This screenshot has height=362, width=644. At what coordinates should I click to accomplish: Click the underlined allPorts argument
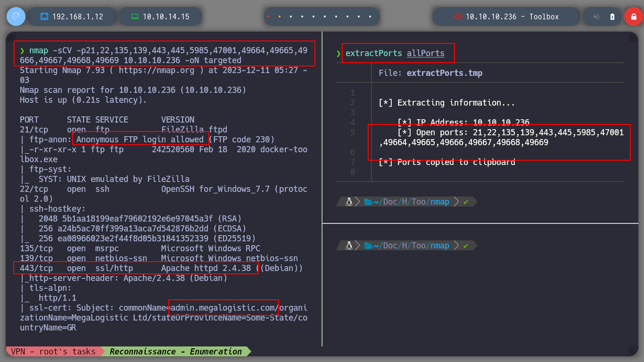[426, 53]
